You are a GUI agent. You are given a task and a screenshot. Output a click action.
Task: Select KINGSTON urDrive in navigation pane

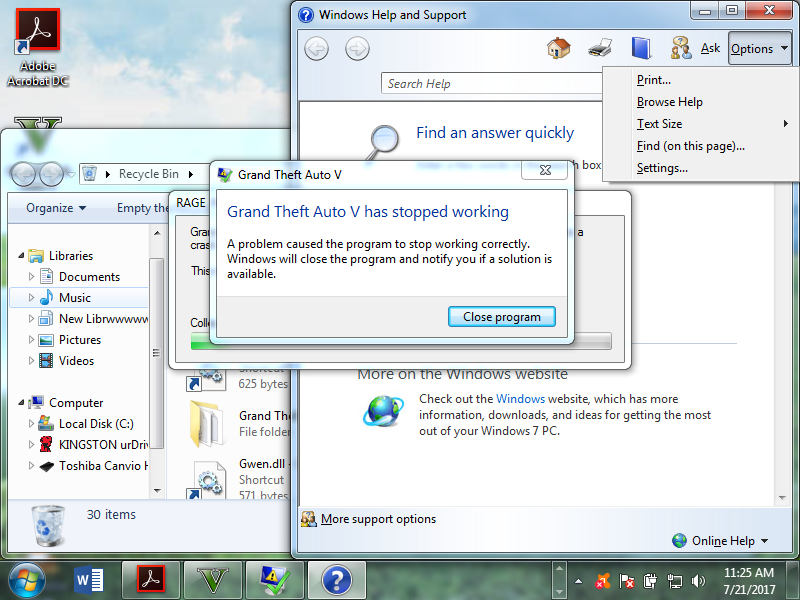coord(104,444)
